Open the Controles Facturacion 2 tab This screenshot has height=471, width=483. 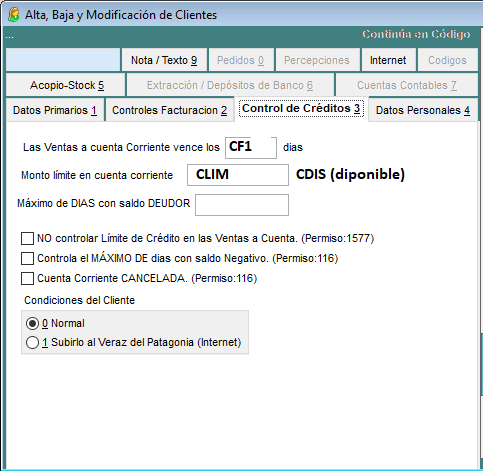point(169,110)
